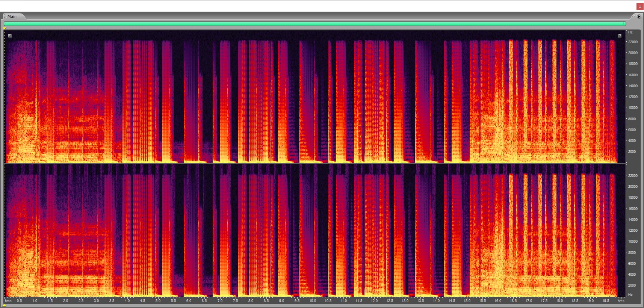Click the yellow playhead marker below the time ruler
644x308 pixels.
tap(5, 305)
